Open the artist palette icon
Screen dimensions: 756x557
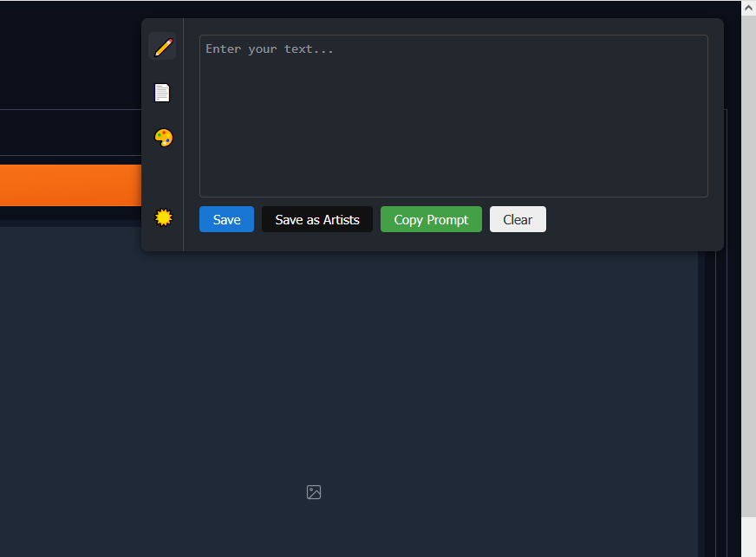(x=164, y=138)
